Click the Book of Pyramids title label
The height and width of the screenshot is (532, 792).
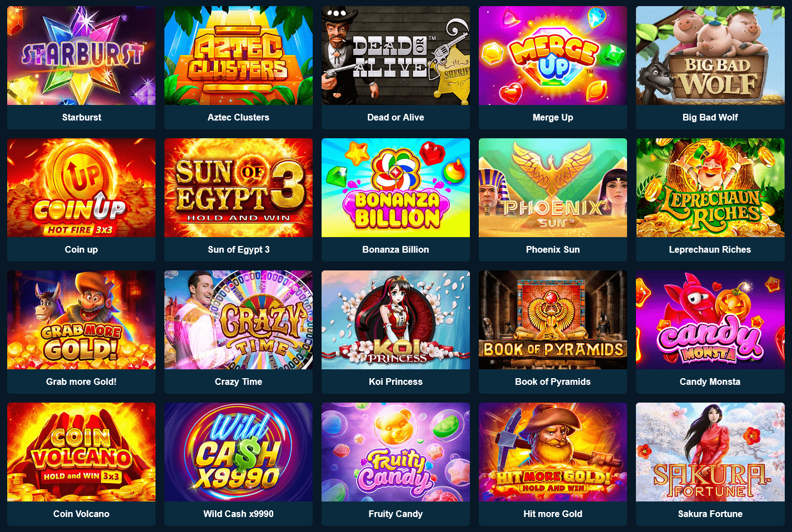(553, 382)
